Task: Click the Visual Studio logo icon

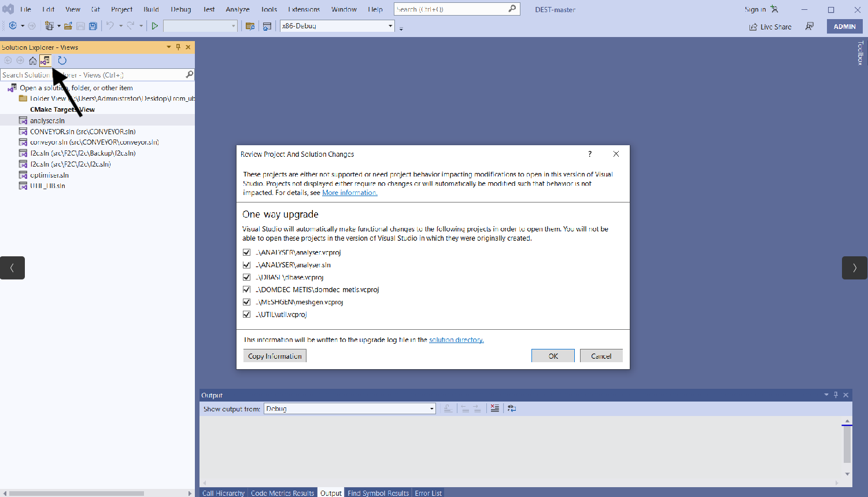Action: 8,9
